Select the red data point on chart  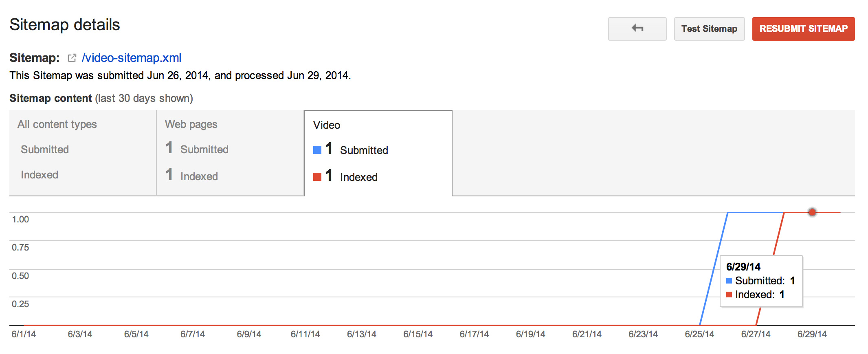pos(812,212)
